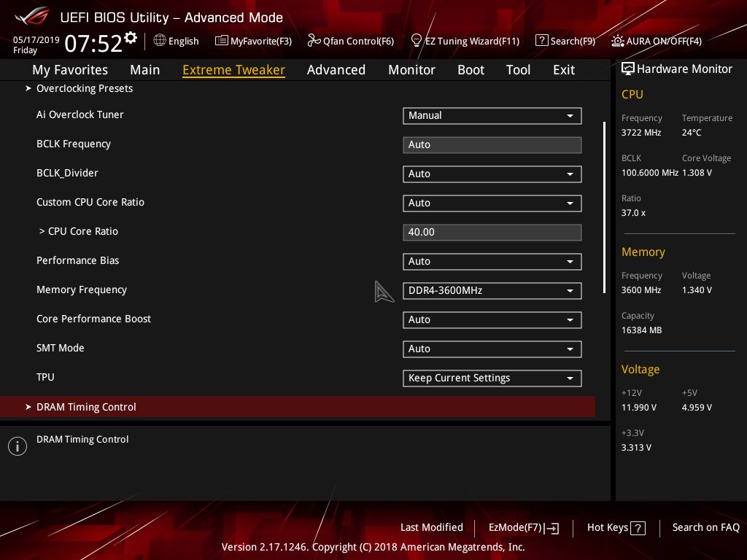
Task: Click the Ai Overclock Tuner label
Action: (x=80, y=114)
